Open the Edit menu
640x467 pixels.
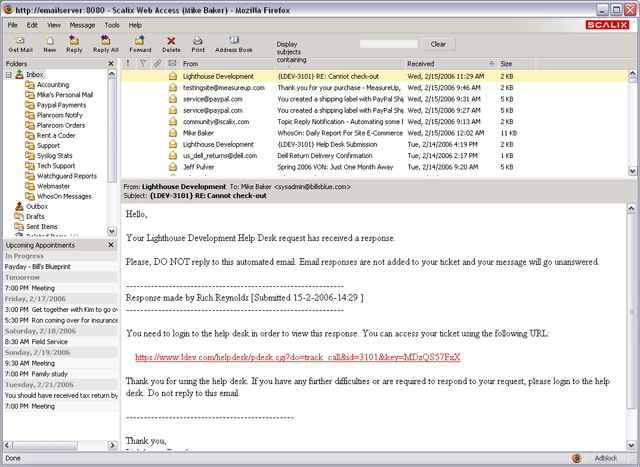(32, 25)
